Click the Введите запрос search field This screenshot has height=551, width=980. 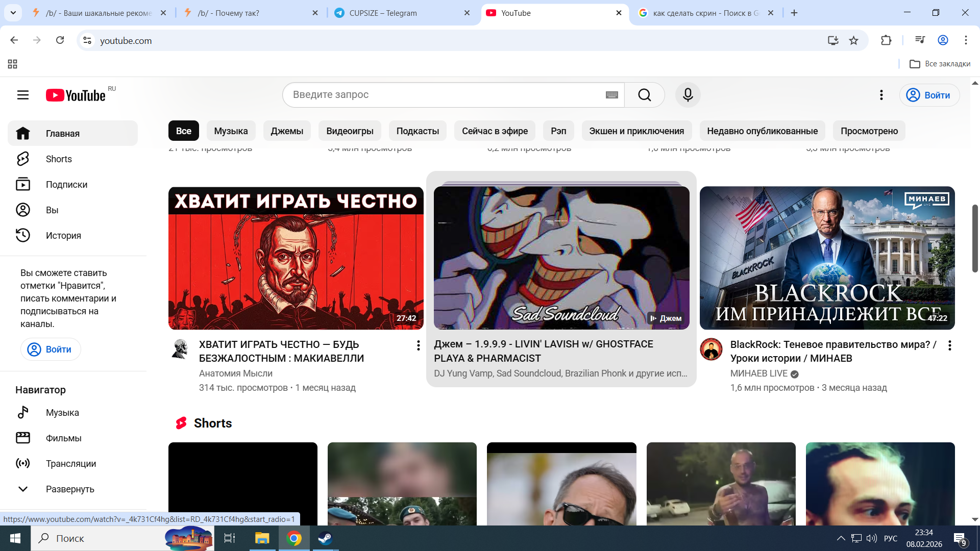444,95
